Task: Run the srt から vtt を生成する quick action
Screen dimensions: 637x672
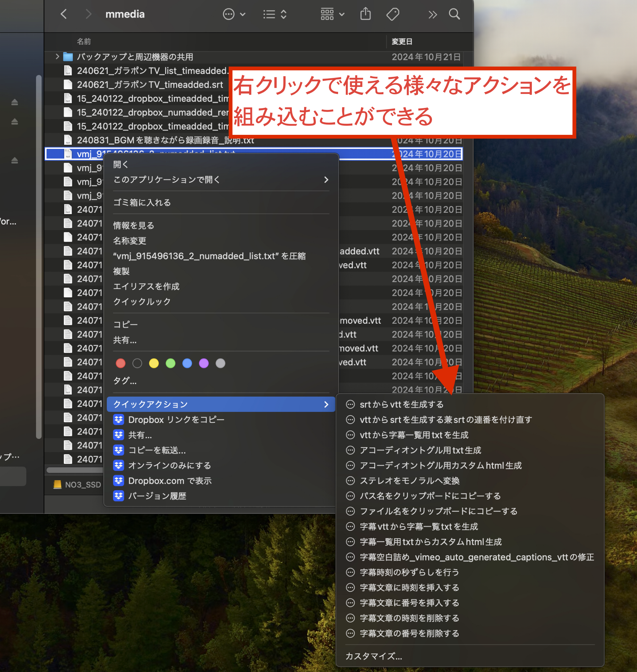Action: pos(401,404)
